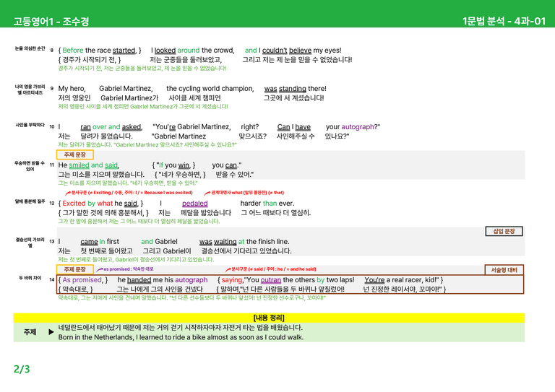555x392 pixels.
Task: Click the sentence number 13
Action: point(52,241)
